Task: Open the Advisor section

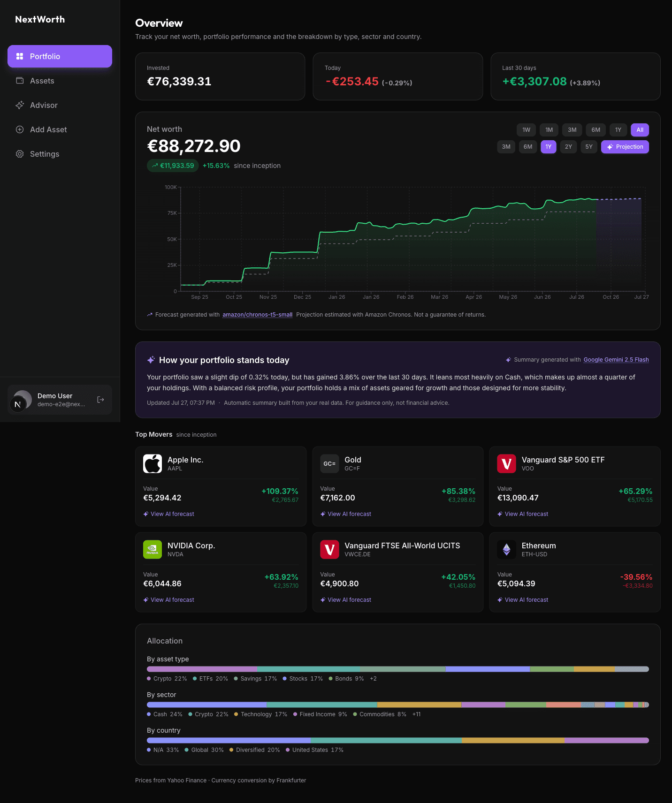Action: coord(60,105)
